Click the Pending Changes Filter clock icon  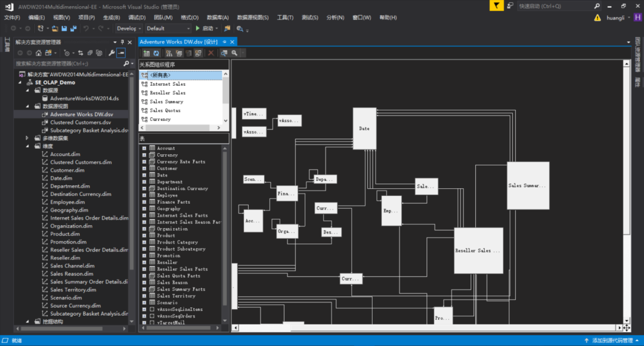pyautogui.click(x=67, y=53)
